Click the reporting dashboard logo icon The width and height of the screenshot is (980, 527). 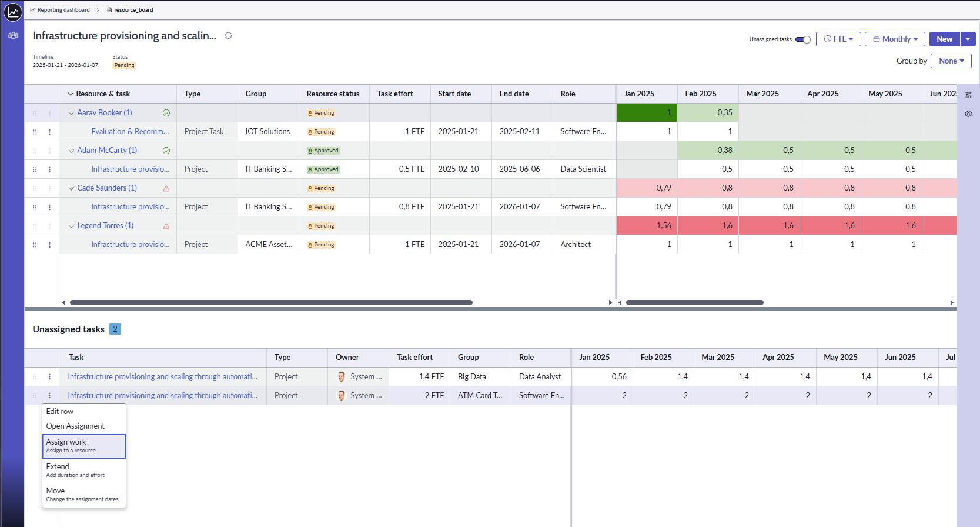[x=13, y=11]
